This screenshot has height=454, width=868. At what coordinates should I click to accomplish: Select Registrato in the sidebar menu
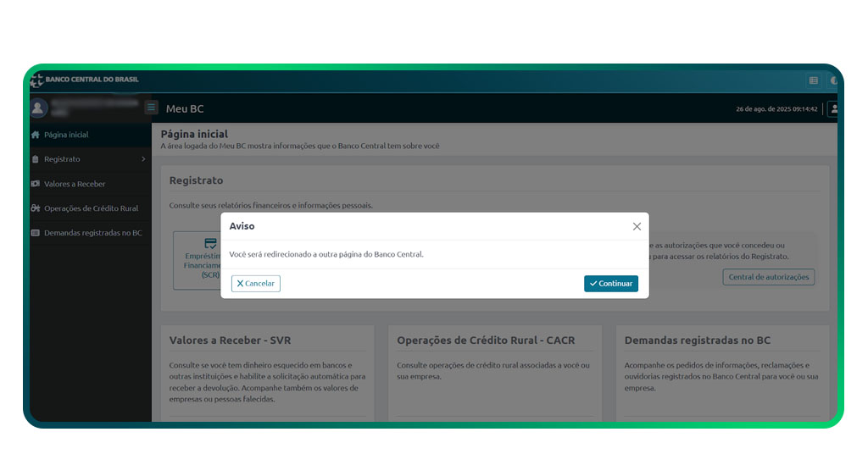[x=90, y=159]
